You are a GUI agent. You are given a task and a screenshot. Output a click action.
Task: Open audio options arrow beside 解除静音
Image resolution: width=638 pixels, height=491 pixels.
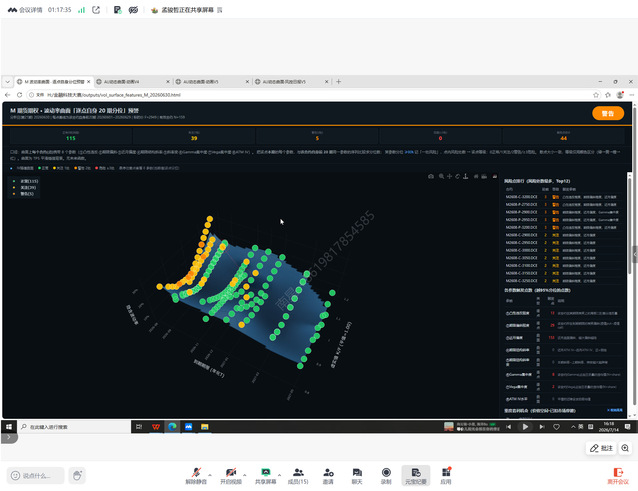tap(210, 475)
